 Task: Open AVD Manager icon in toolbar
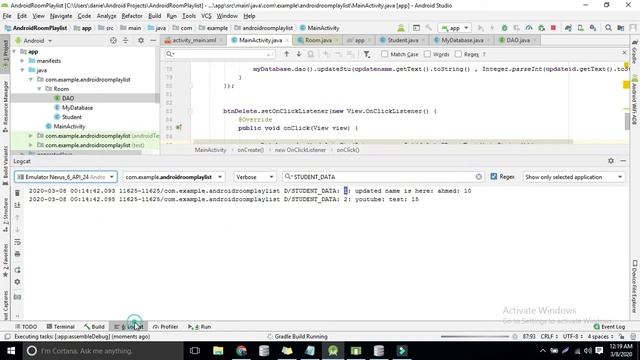pos(580,28)
